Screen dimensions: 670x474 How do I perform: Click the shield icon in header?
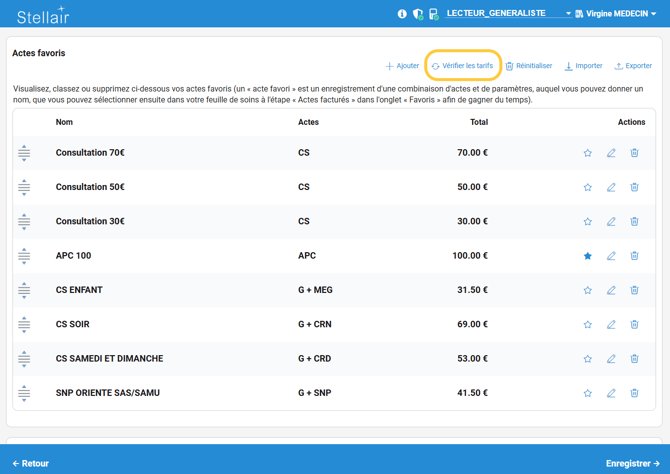coord(417,14)
